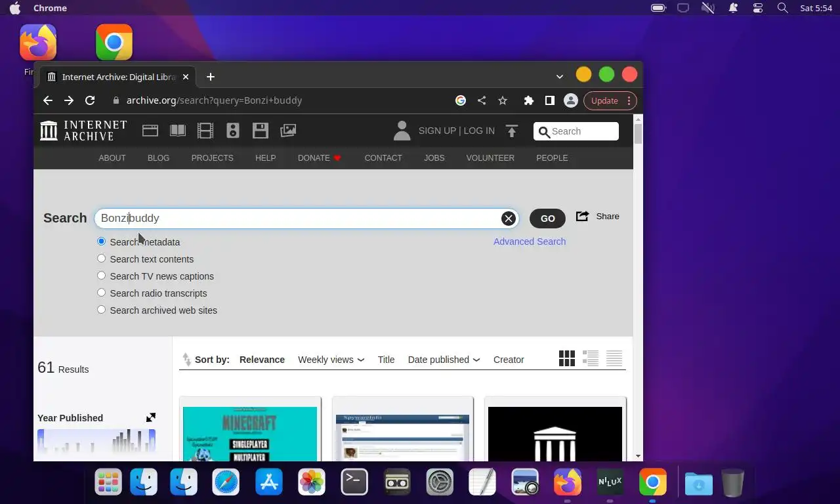Click the user avatar silhouette icon
Image resolution: width=840 pixels, height=504 pixels.
[x=402, y=131]
